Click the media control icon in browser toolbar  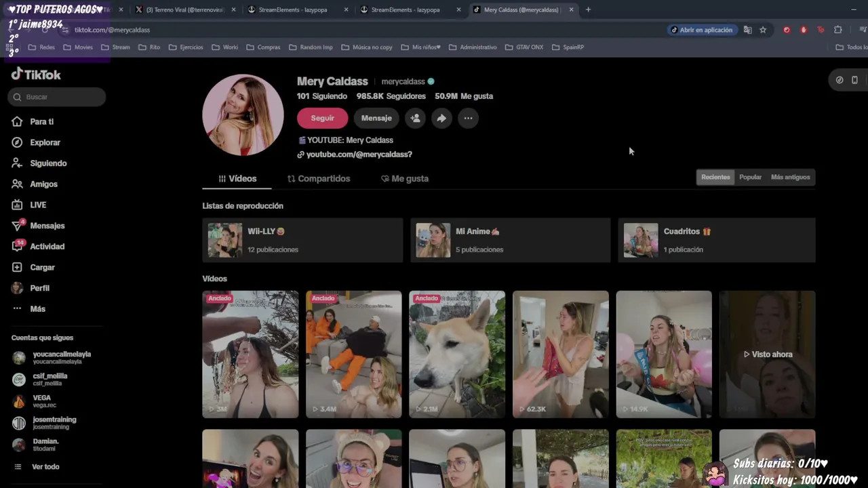point(862,30)
